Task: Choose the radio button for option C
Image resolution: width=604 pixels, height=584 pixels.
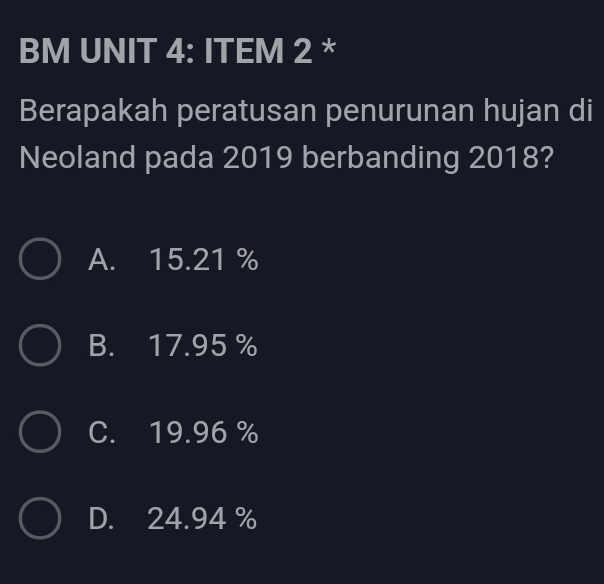Action: [39, 434]
